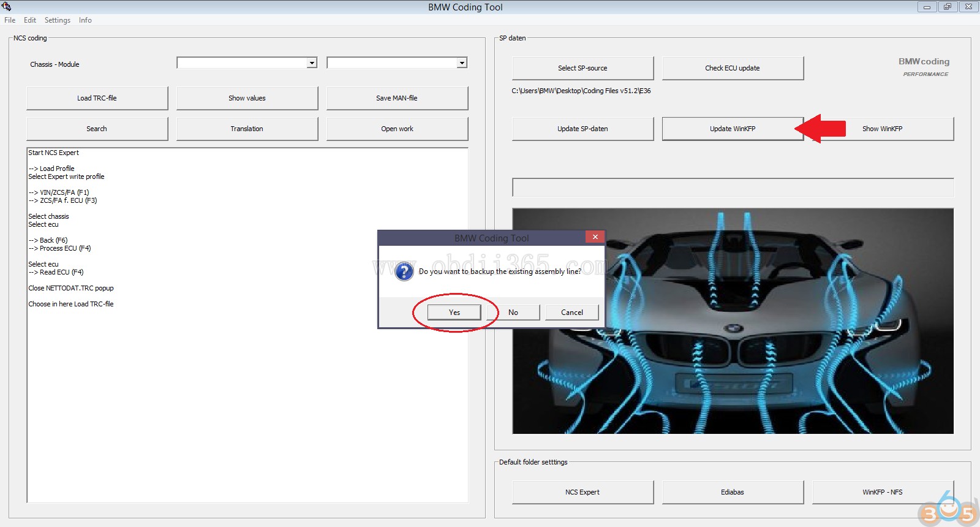
Task: Select the '--> Load Profile' line
Action: click(51, 169)
